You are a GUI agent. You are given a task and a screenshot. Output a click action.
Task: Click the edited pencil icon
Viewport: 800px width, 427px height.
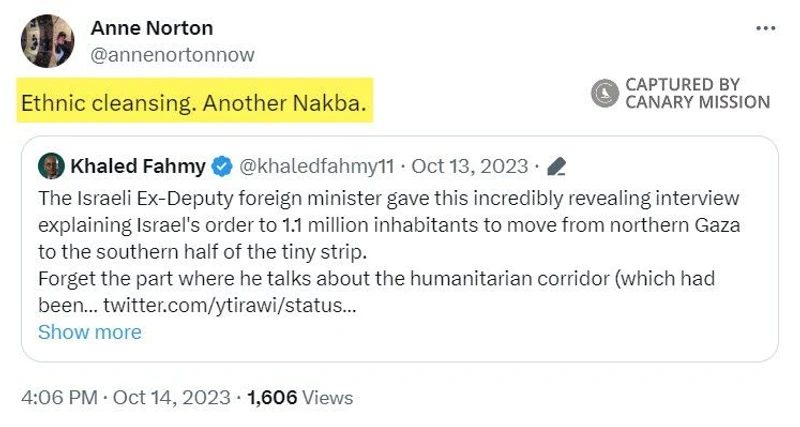point(557,166)
